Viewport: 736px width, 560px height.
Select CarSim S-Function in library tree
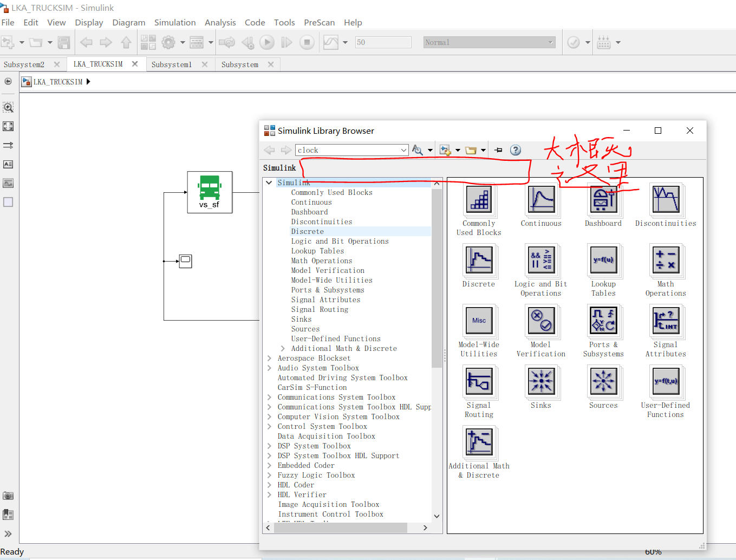pos(312,387)
